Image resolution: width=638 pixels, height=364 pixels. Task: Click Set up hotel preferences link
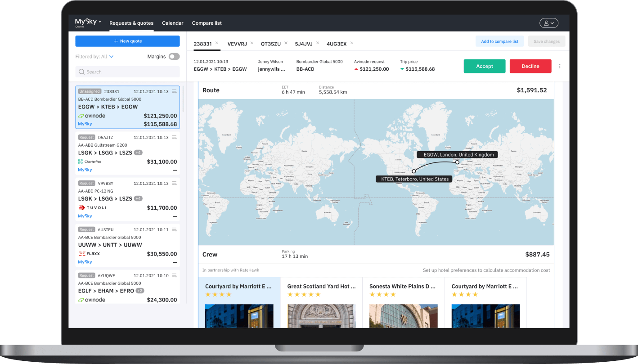(486, 270)
